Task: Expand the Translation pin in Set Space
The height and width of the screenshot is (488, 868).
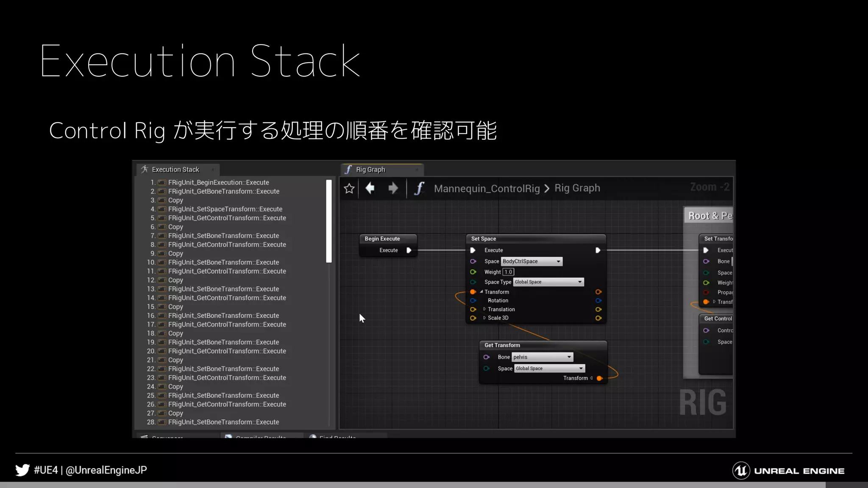Action: 484,309
